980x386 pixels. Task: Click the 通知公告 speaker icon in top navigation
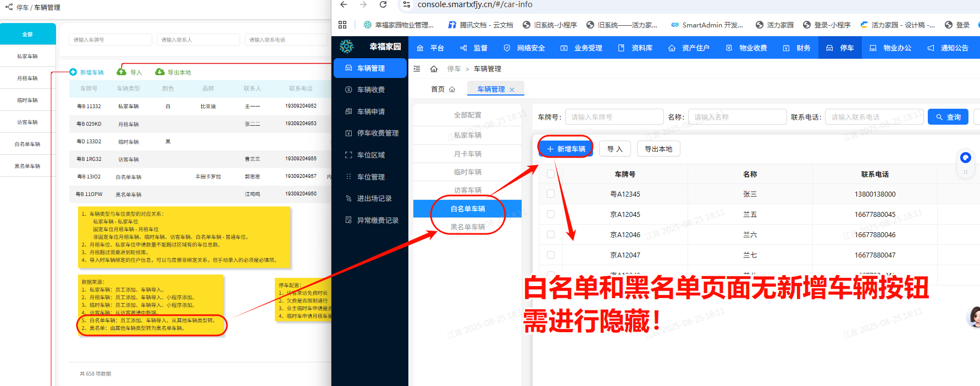click(x=931, y=48)
